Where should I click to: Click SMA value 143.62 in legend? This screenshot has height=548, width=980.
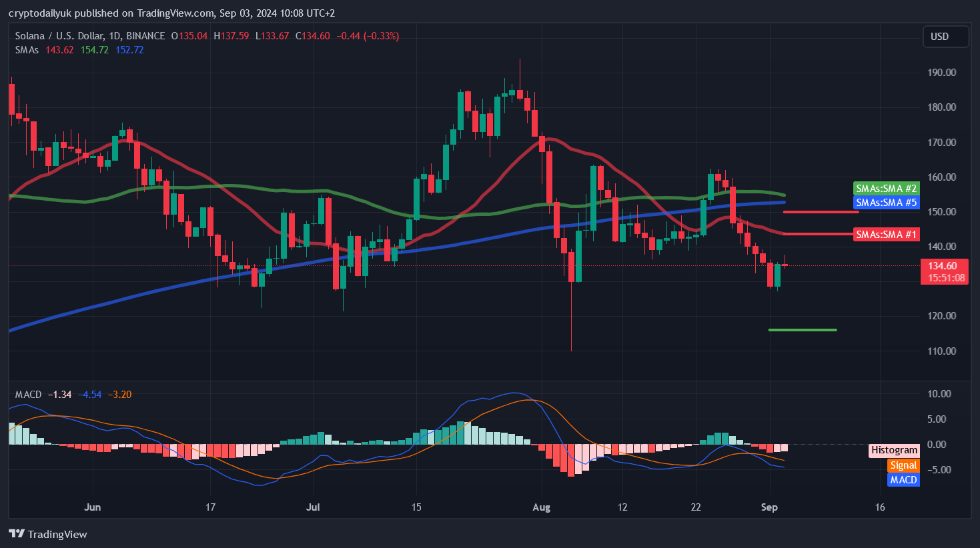click(x=59, y=50)
